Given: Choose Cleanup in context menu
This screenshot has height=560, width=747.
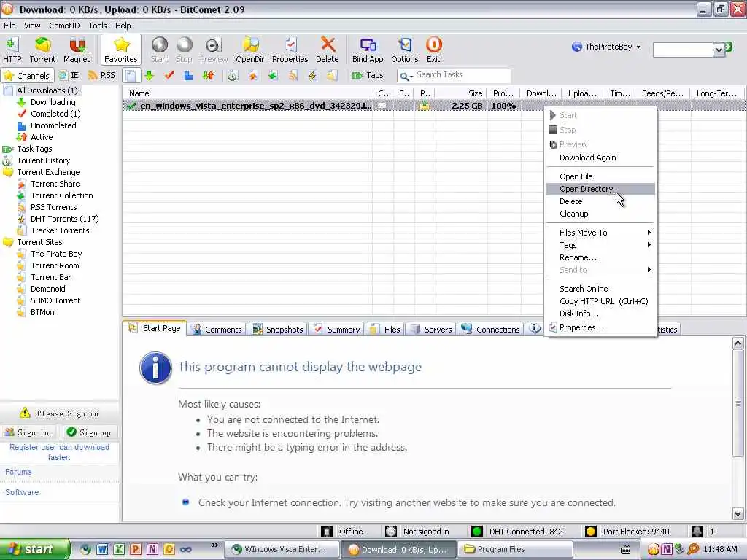Looking at the screenshot, I should tap(600, 214).
